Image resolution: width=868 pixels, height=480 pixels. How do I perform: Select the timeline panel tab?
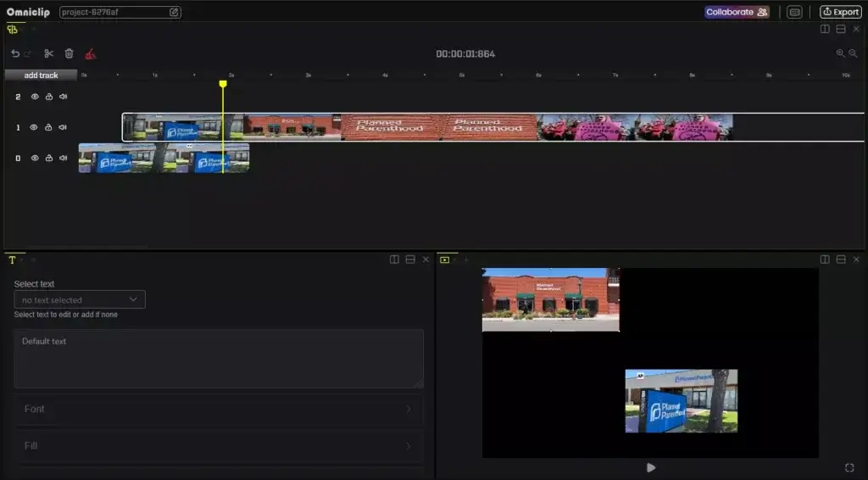click(x=12, y=30)
